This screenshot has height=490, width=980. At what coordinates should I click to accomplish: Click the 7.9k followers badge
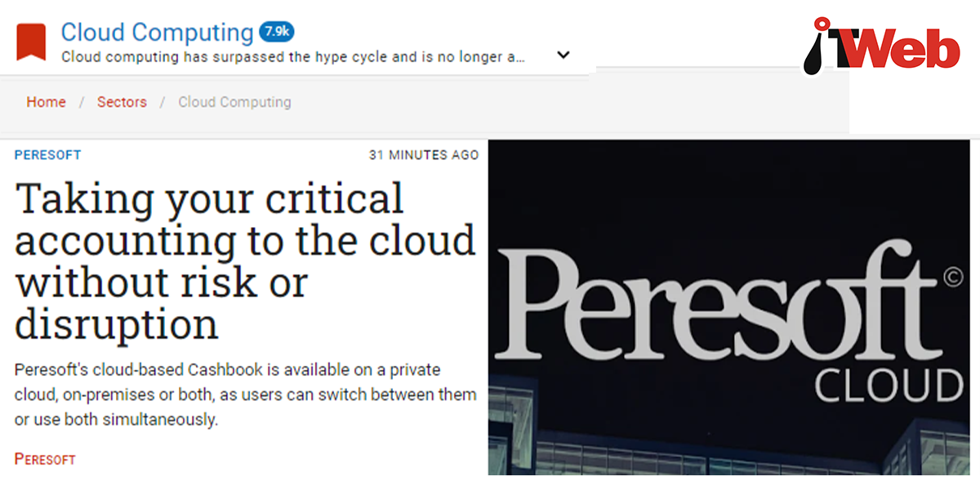(276, 32)
